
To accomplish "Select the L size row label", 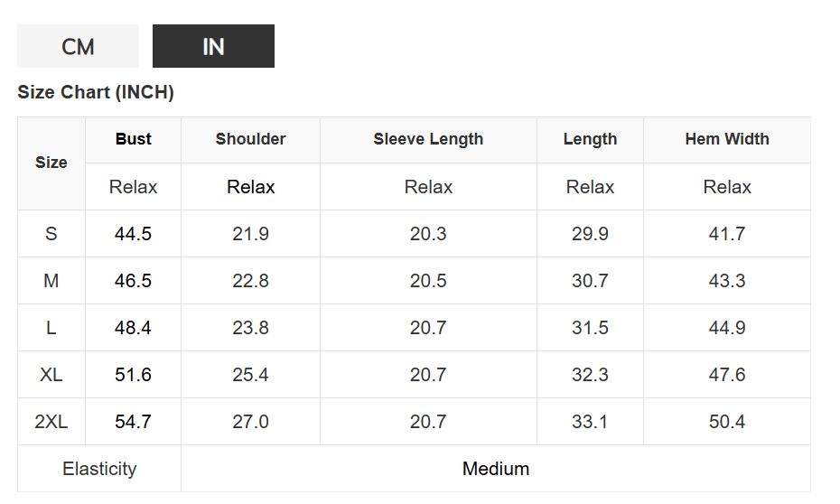I will [x=51, y=328].
